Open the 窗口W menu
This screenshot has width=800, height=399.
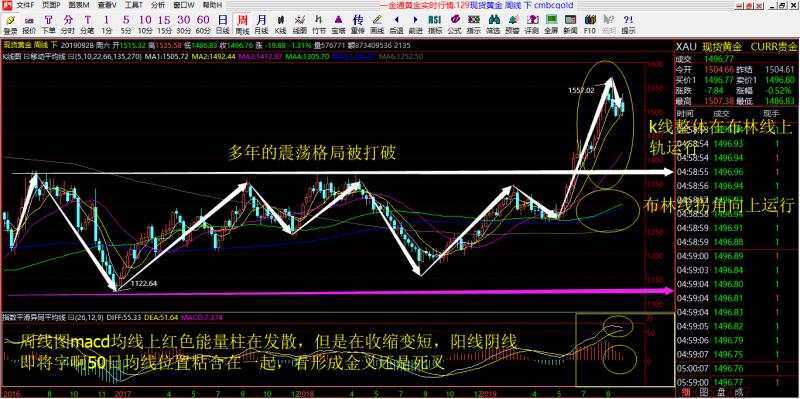coord(184,5)
